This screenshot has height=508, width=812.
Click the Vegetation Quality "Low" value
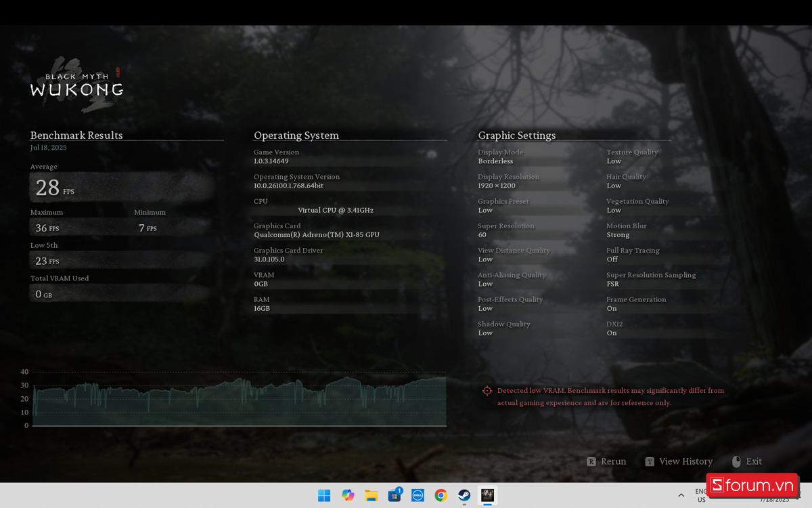coord(614,210)
